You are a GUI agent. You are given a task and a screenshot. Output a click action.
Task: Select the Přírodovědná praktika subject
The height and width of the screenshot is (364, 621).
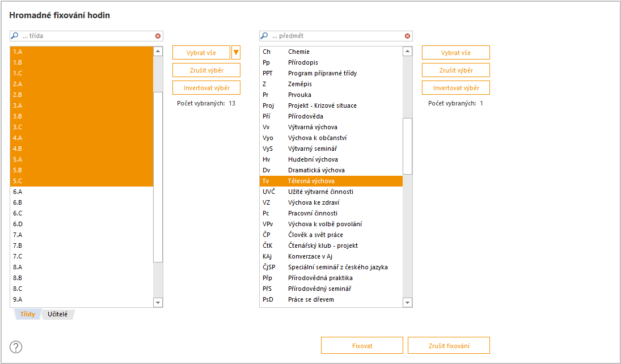[332, 278]
